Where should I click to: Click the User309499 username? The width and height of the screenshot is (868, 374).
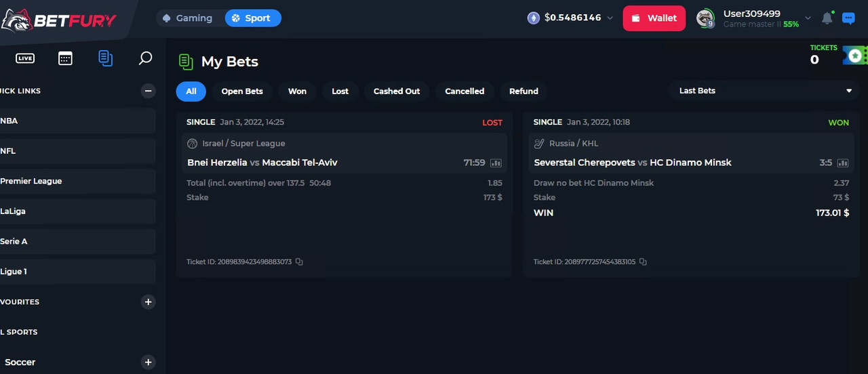click(751, 14)
